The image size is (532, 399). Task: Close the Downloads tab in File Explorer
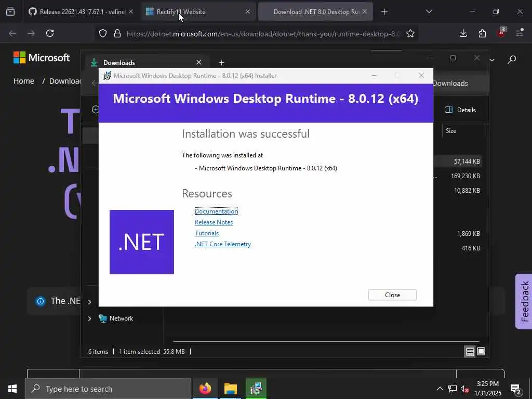tap(199, 62)
